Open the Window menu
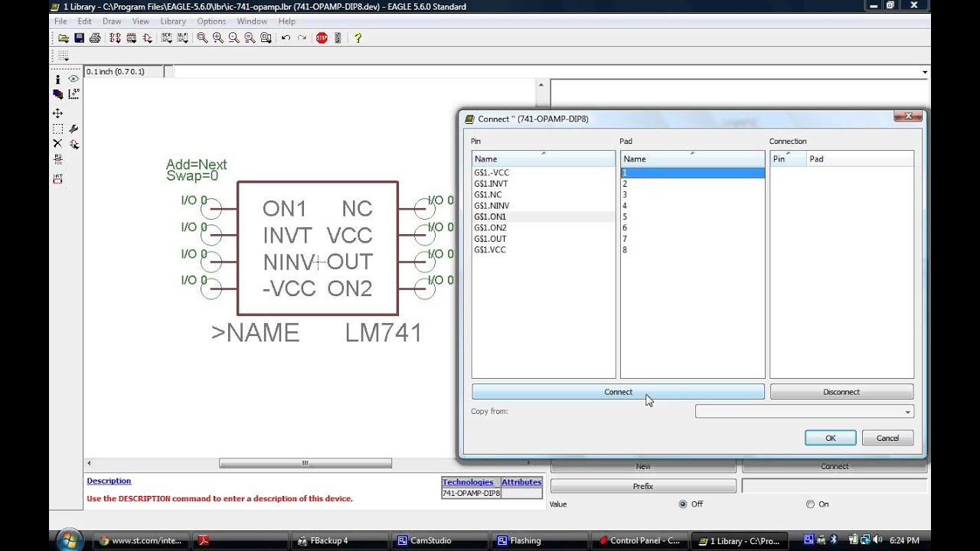Screen dimensions: 980x551 point(252,21)
